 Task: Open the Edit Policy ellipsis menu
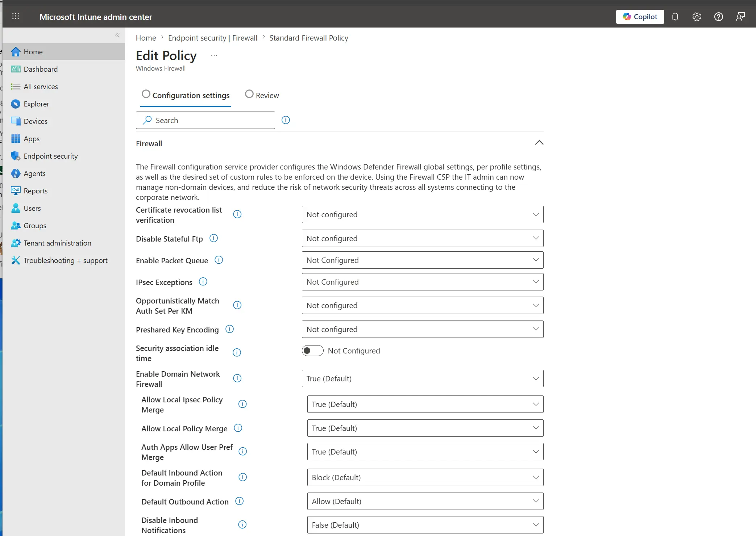pyautogui.click(x=214, y=56)
